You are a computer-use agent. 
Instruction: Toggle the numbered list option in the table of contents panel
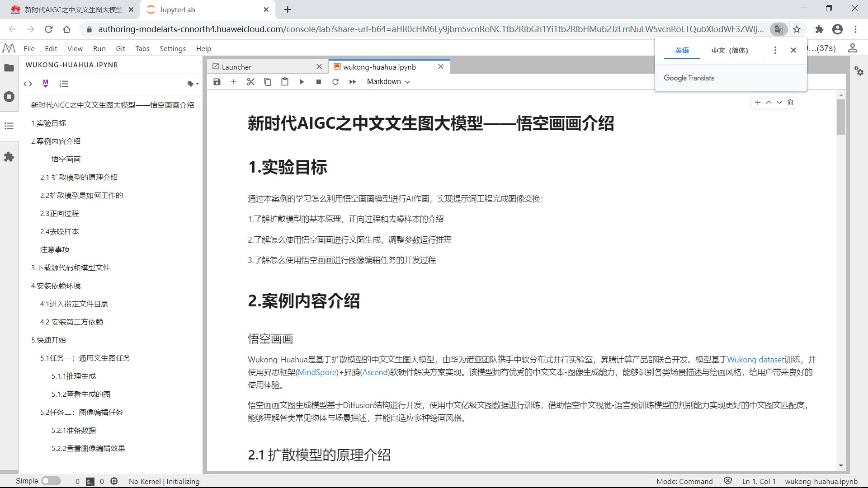click(x=64, y=84)
